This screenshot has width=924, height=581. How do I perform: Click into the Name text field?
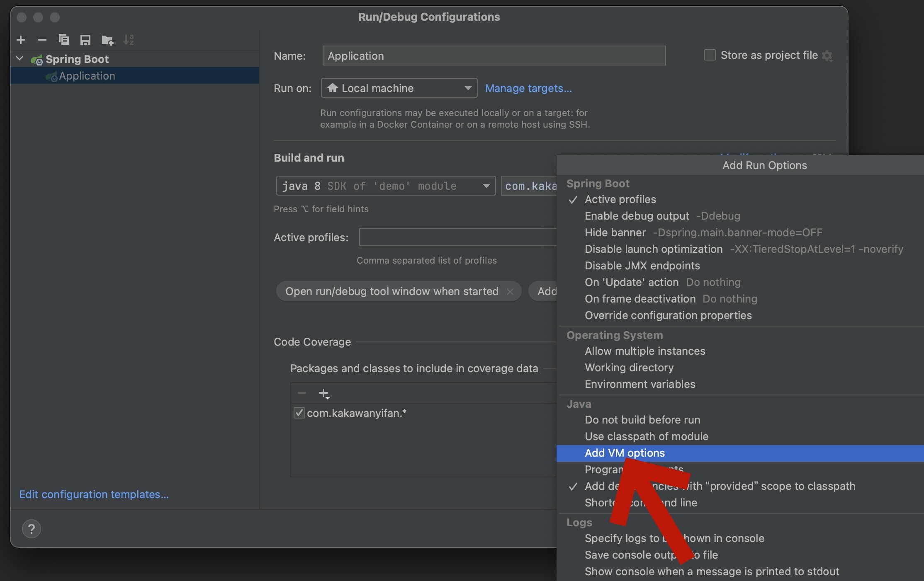(x=494, y=56)
